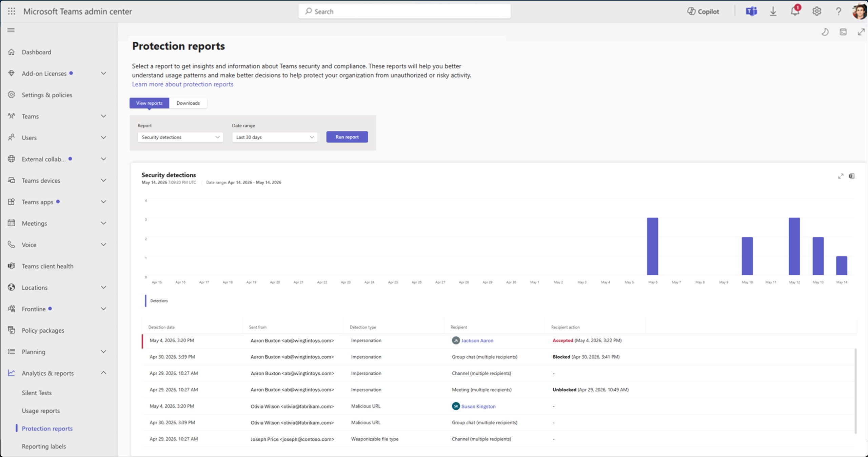The height and width of the screenshot is (457, 868).
Task: Open Teams client health in the sidebar
Action: tap(47, 266)
